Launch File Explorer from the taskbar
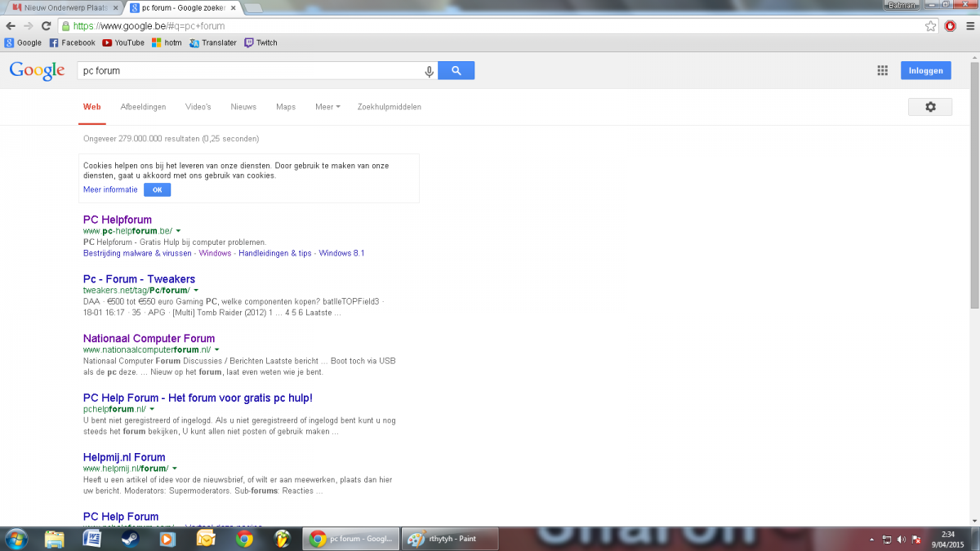Viewport: 980px width, 551px height. [55, 539]
